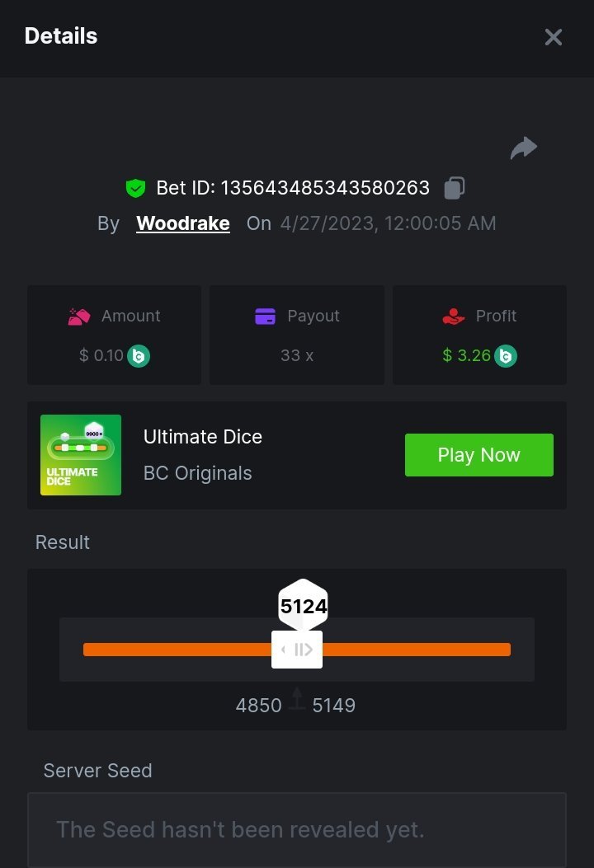Viewport: 594px width, 868px height.
Task: Click the up arrow between 4850 and 5149
Action: (297, 701)
